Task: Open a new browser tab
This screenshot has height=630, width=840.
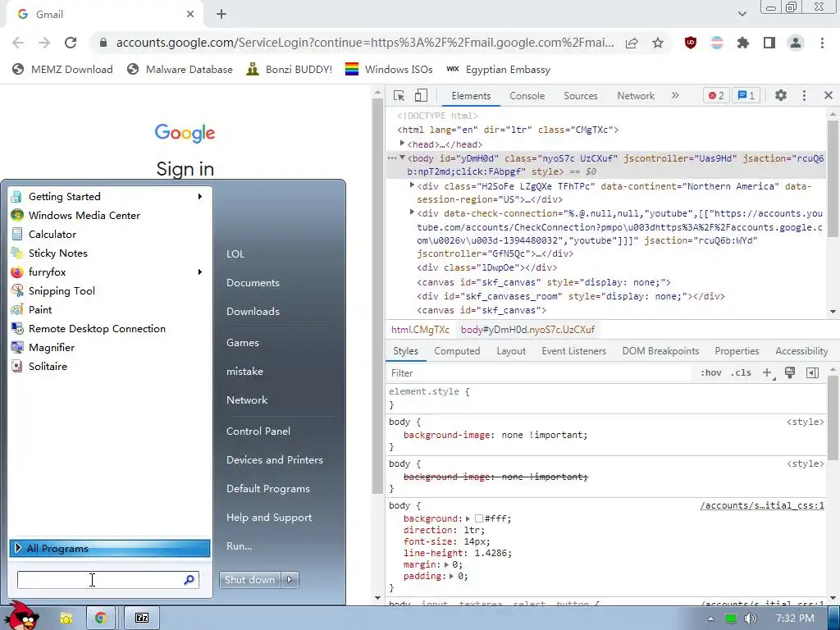Action: [221, 15]
